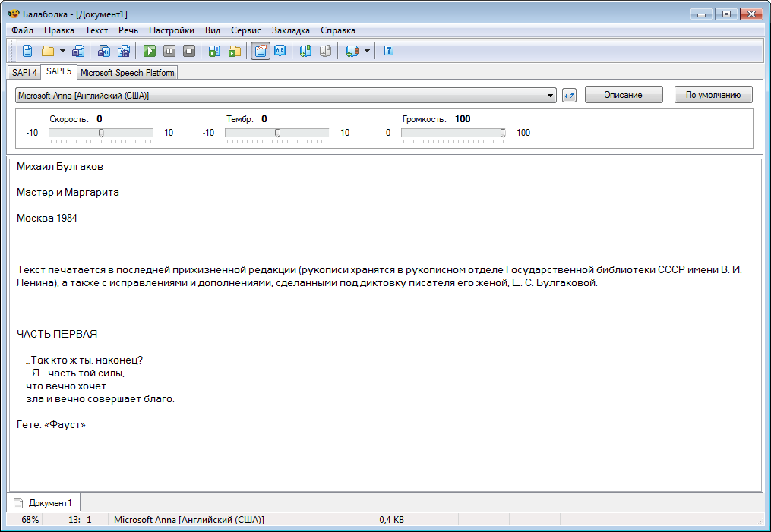This screenshot has width=771, height=532.
Task: Open the Текст menu
Action: [x=96, y=30]
